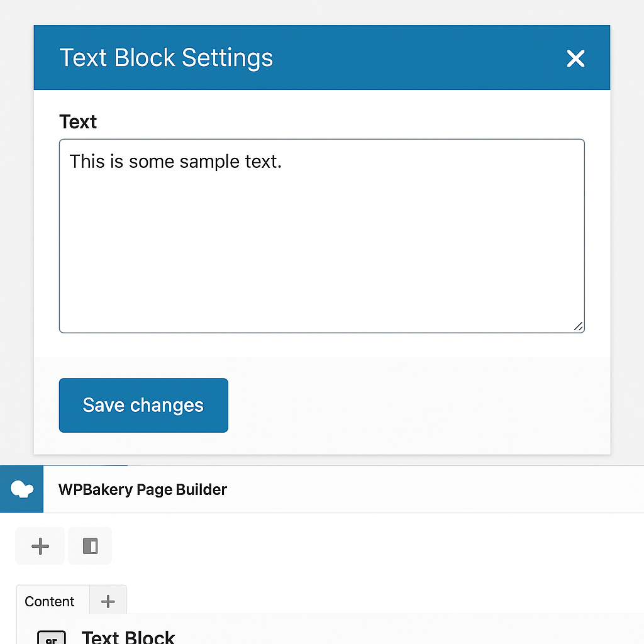Click the Text Block element icon
The image size is (644, 644).
(52, 637)
